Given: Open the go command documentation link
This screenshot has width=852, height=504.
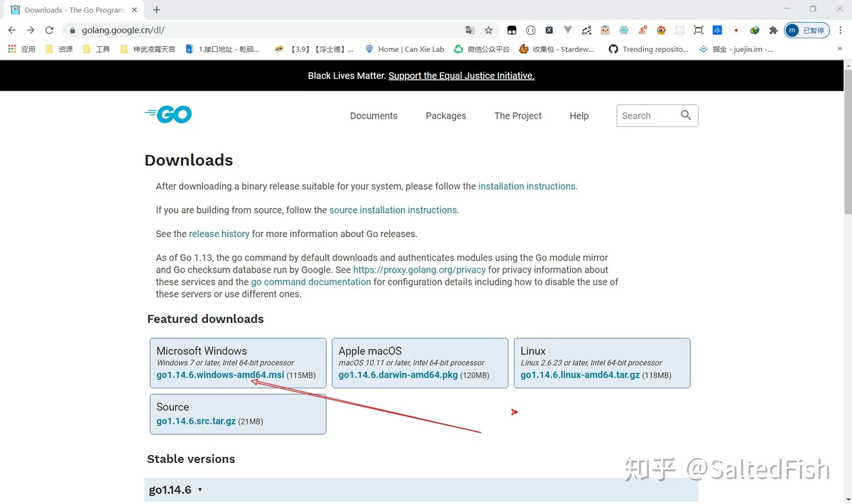Looking at the screenshot, I should [311, 282].
